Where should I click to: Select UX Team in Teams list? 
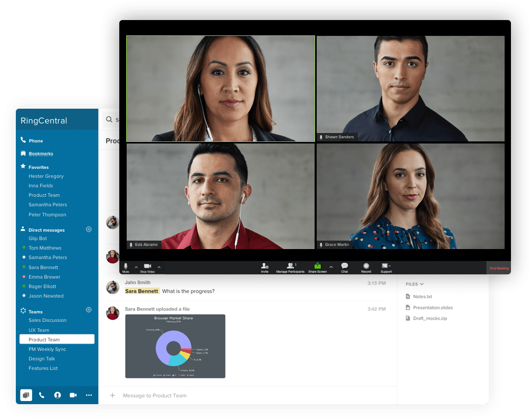click(x=39, y=330)
